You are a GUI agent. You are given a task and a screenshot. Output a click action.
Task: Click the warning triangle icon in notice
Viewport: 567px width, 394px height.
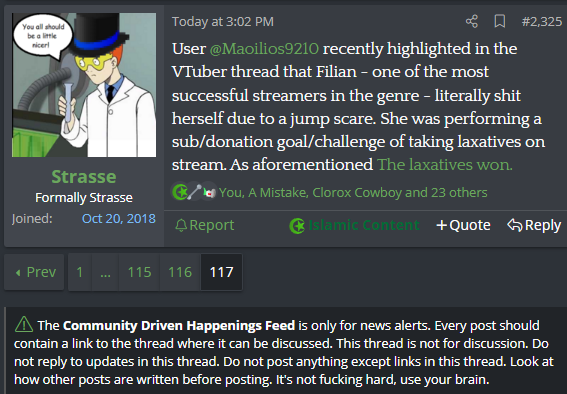pos(24,324)
